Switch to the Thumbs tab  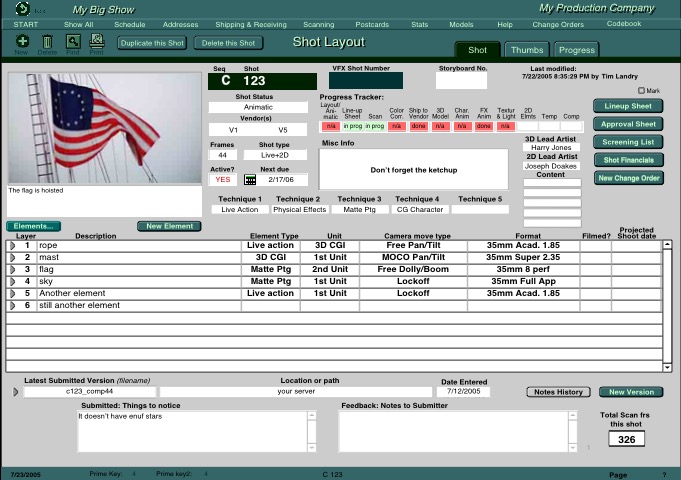pos(525,49)
